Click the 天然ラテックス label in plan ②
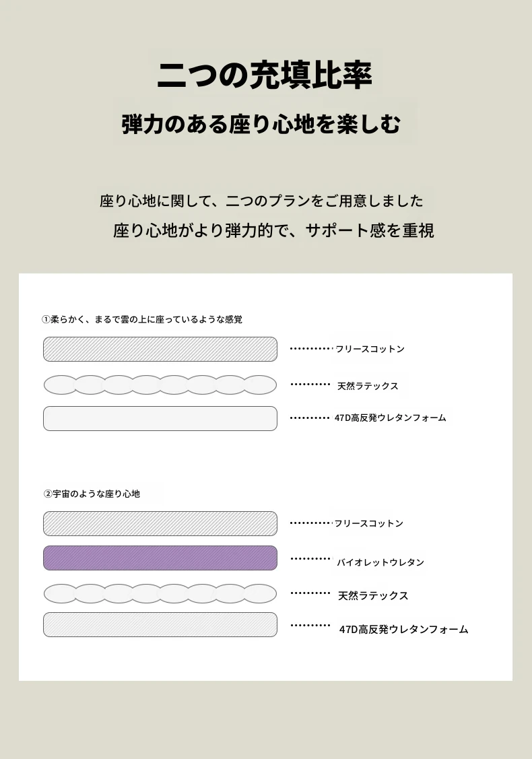The height and width of the screenshot is (759, 532). (373, 595)
